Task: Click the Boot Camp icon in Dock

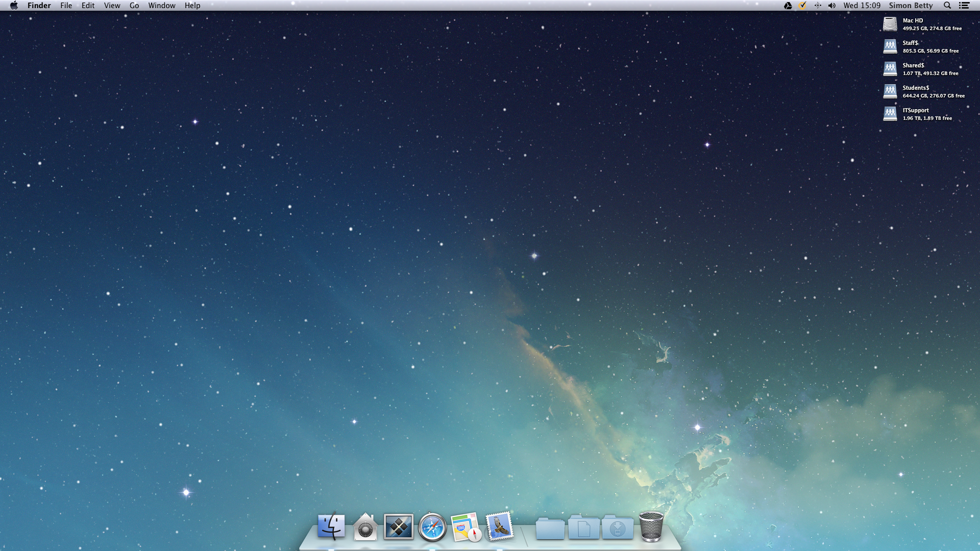Action: (x=398, y=527)
